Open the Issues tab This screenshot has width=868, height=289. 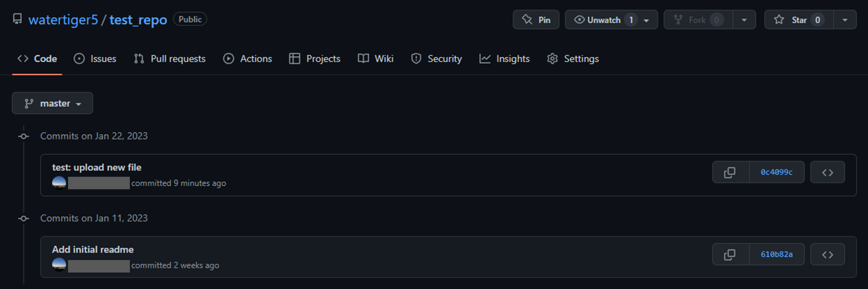point(95,59)
